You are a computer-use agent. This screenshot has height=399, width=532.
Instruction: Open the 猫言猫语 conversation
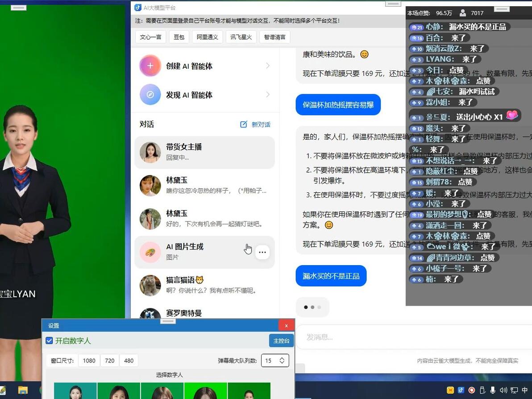click(204, 285)
